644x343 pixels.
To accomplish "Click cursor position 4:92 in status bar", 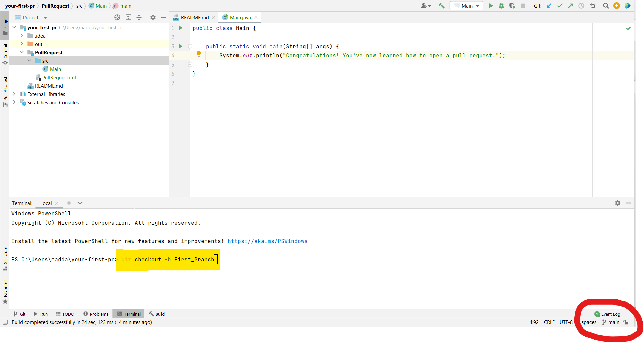I will (534, 322).
